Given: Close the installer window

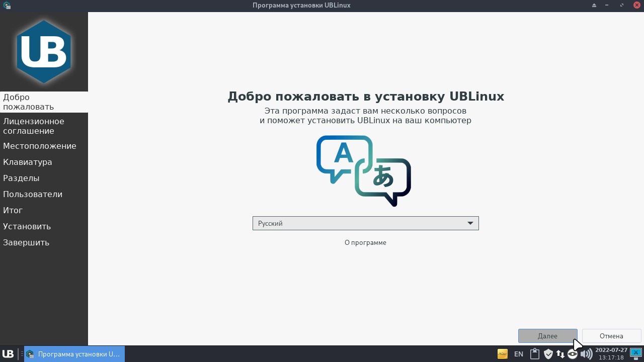Looking at the screenshot, I should tap(636, 5).
